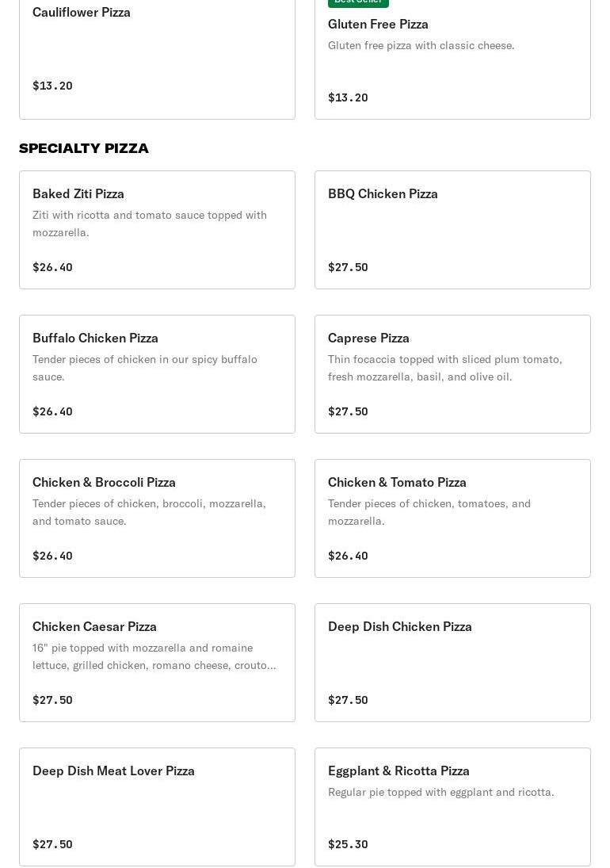Viewport: 610px width, 868px height.
Task: Open Baked Ziti Pizza details
Action: pos(157,230)
